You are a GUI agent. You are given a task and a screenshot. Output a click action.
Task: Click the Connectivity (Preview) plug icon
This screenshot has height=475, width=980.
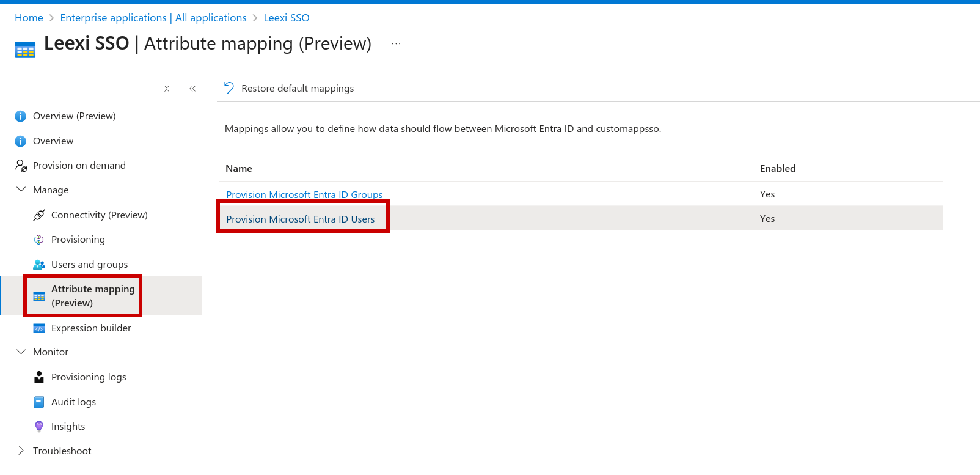coord(39,215)
